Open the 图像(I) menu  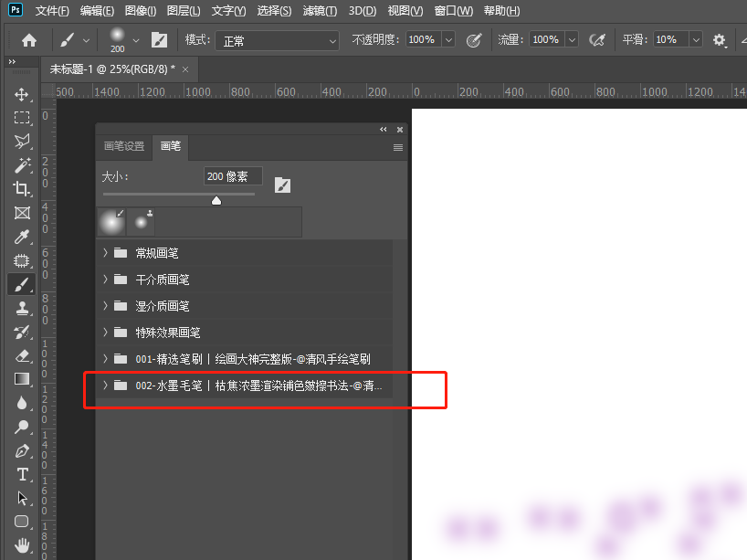pyautogui.click(x=141, y=10)
